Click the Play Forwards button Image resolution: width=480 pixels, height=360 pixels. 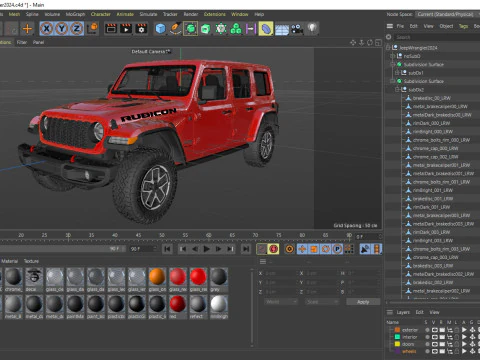[x=206, y=249]
